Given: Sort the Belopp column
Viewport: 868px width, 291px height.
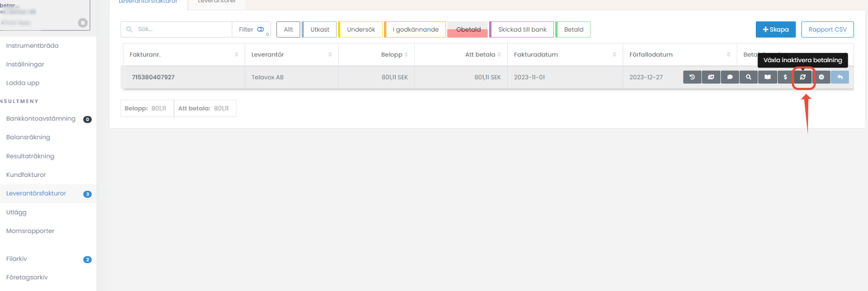Looking at the screenshot, I should (406, 55).
